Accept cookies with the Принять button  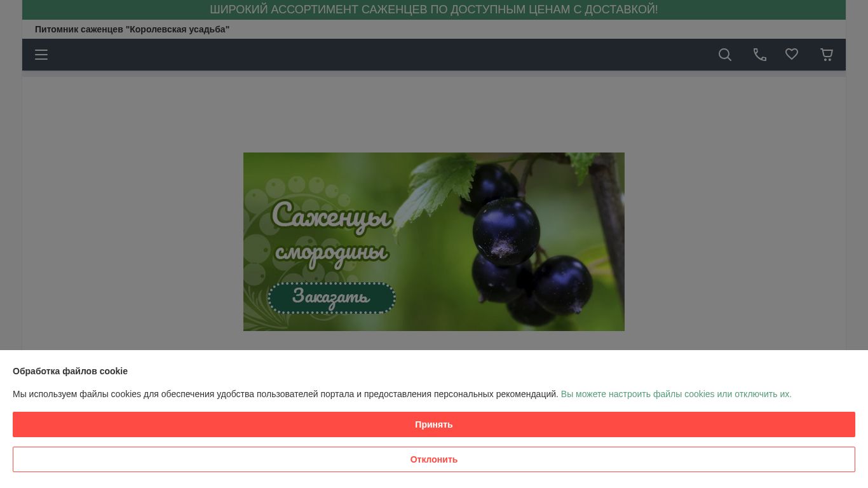click(x=434, y=424)
